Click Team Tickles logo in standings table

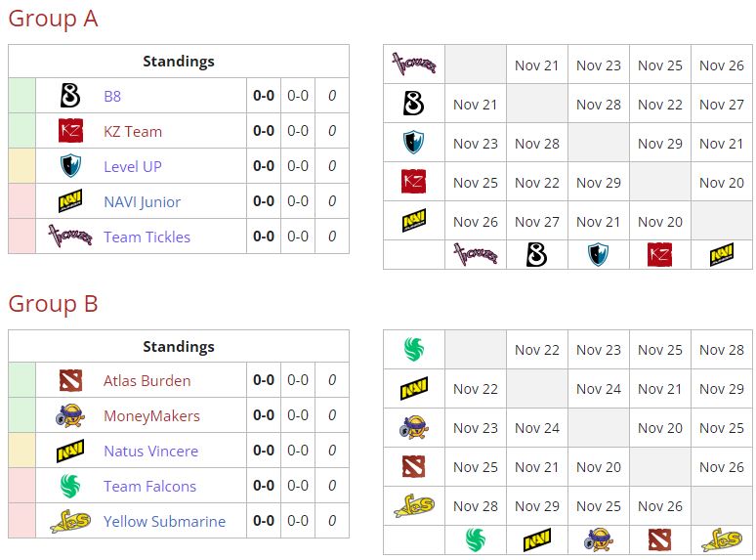70,236
